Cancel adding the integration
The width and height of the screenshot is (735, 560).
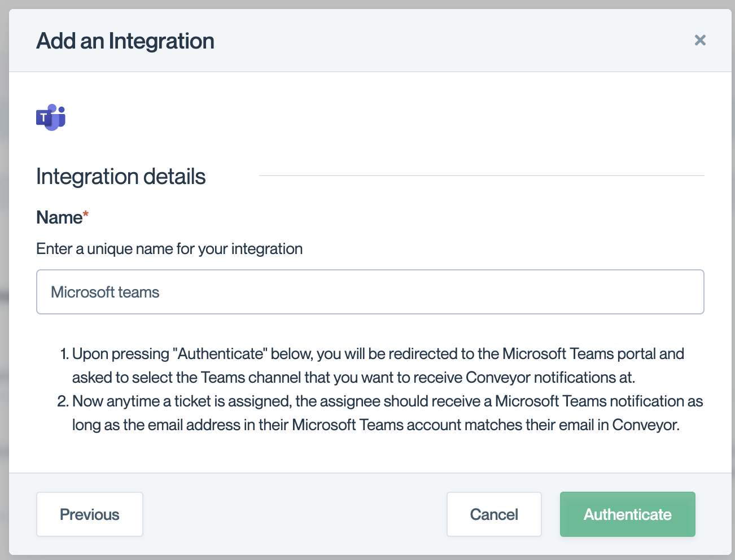click(494, 514)
